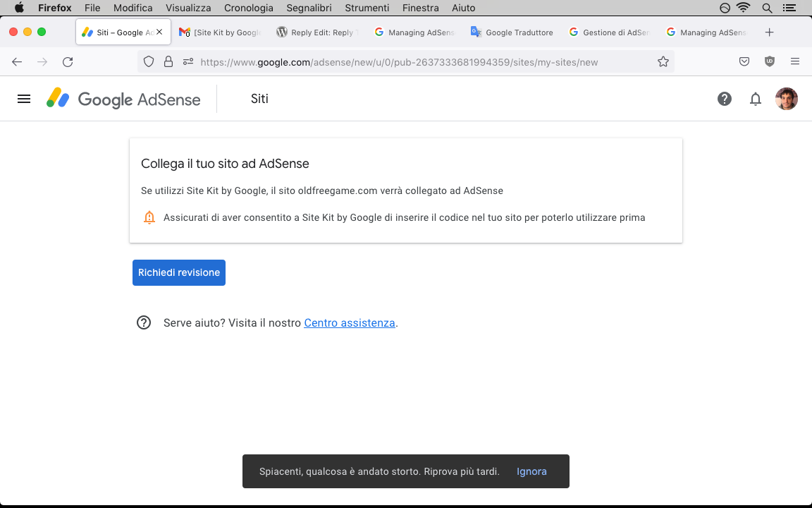812x508 pixels.
Task: Click the circular status icon in menu bar
Action: point(725,8)
